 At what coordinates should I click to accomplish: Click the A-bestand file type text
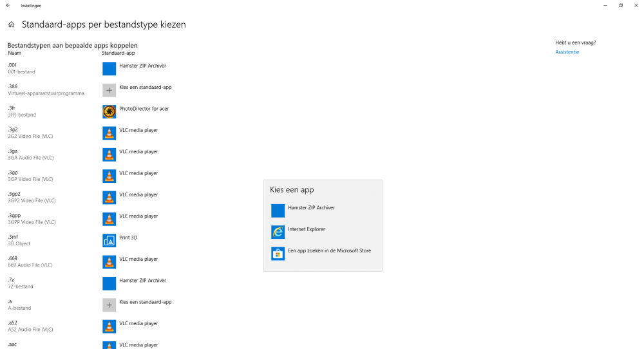click(19, 308)
